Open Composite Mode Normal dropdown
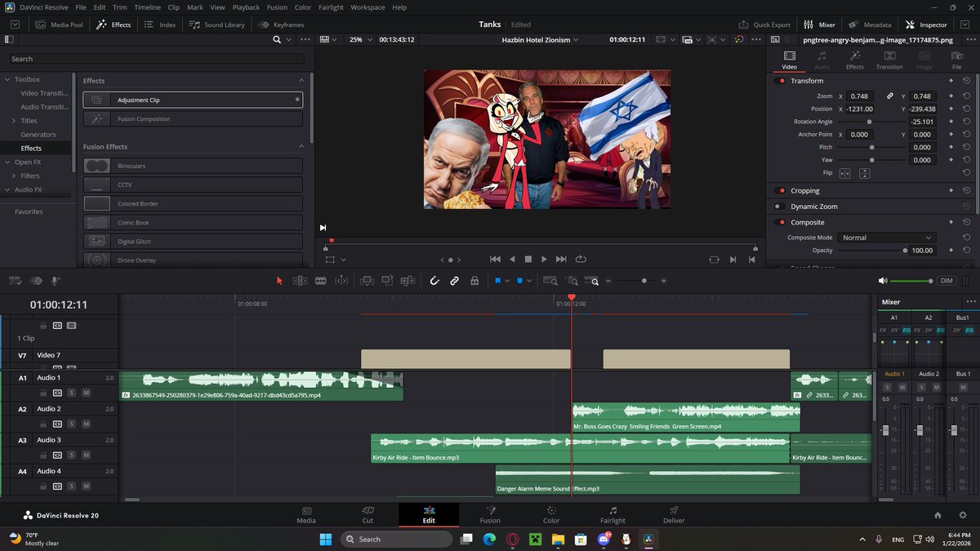This screenshot has width=980, height=551. (885, 238)
